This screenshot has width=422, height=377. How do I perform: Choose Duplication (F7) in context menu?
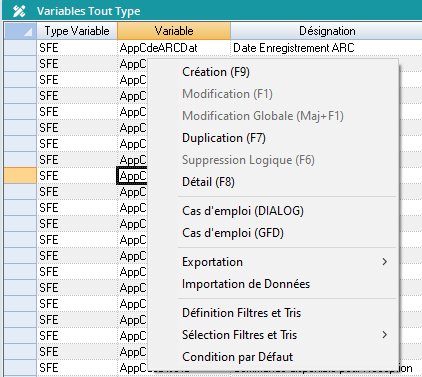click(224, 138)
